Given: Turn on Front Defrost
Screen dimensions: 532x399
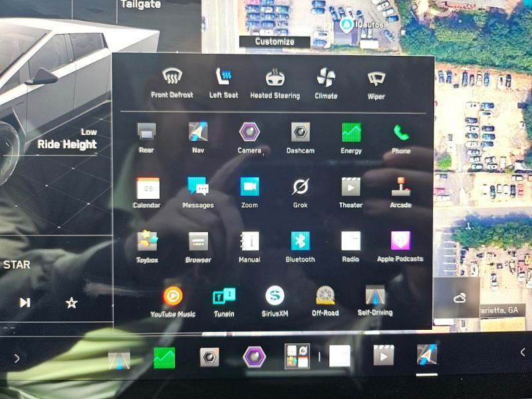Looking at the screenshot, I should pos(172,82).
